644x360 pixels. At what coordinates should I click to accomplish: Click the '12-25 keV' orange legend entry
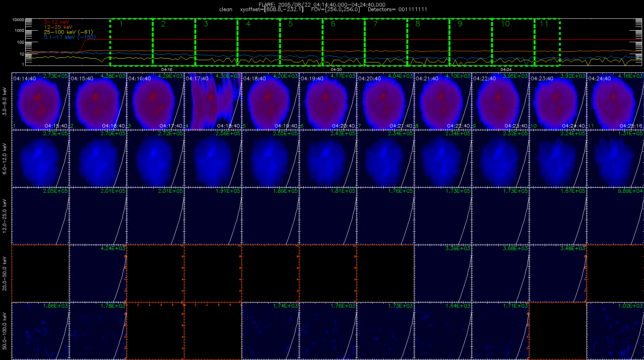click(x=58, y=27)
